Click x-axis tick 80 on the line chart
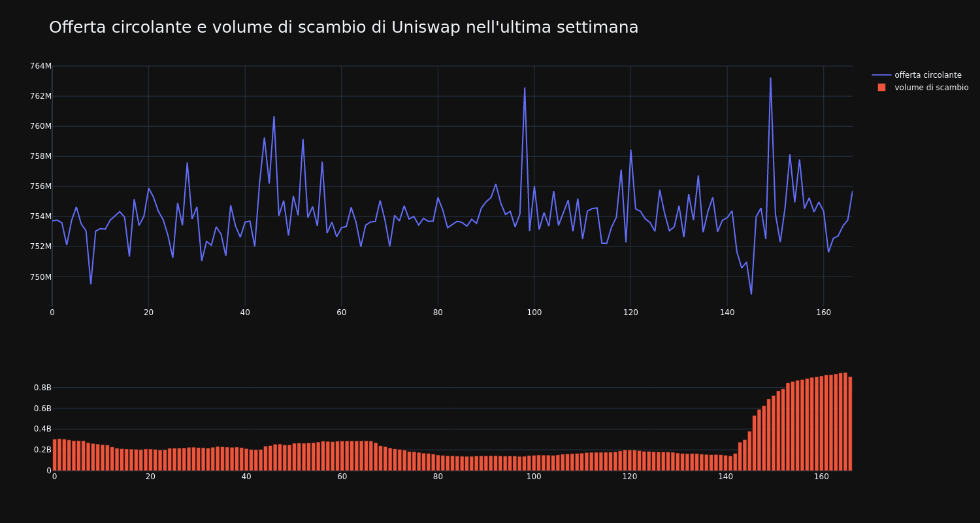This screenshot has width=980, height=523. [438, 312]
